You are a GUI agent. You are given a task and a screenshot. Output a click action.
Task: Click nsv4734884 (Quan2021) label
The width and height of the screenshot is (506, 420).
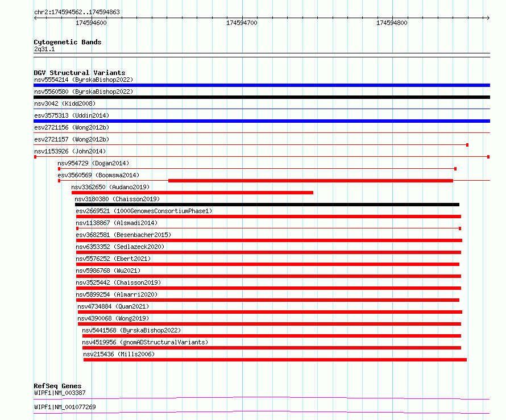(113, 306)
